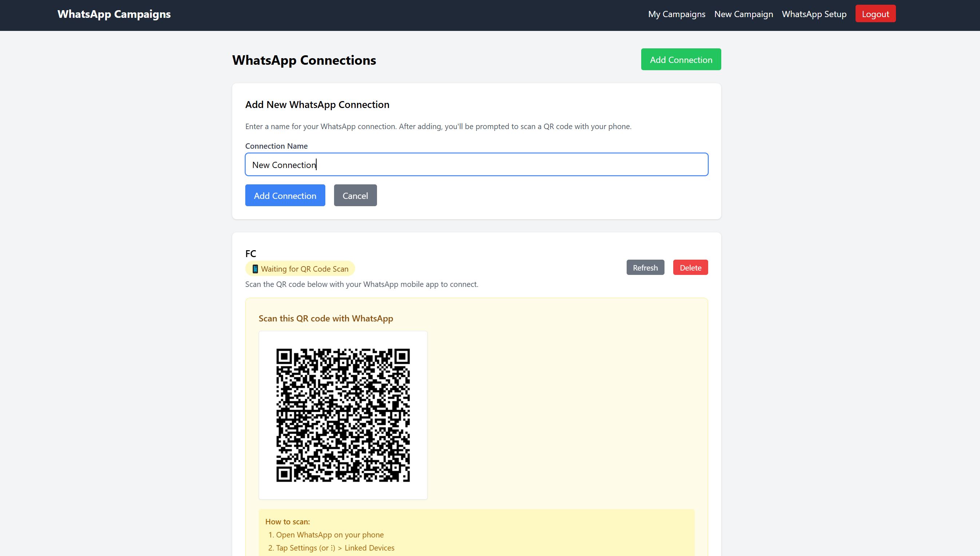Go to New Campaign in navbar
This screenshot has width=980, height=556.
click(x=743, y=14)
